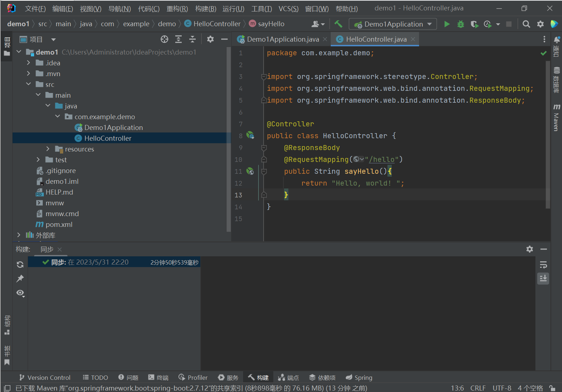Open the Spring tool window
The width and height of the screenshot is (562, 392).
click(x=359, y=378)
